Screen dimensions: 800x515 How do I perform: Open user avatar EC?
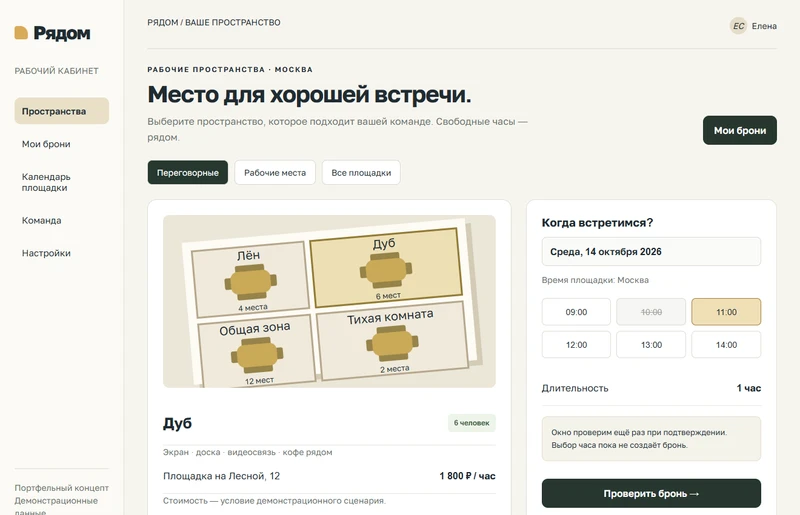(738, 26)
